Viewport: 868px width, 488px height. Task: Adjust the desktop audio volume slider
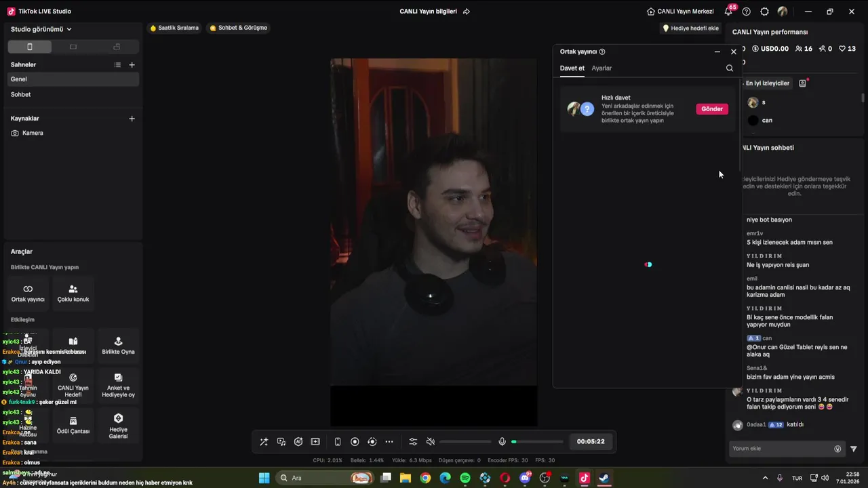465,442
